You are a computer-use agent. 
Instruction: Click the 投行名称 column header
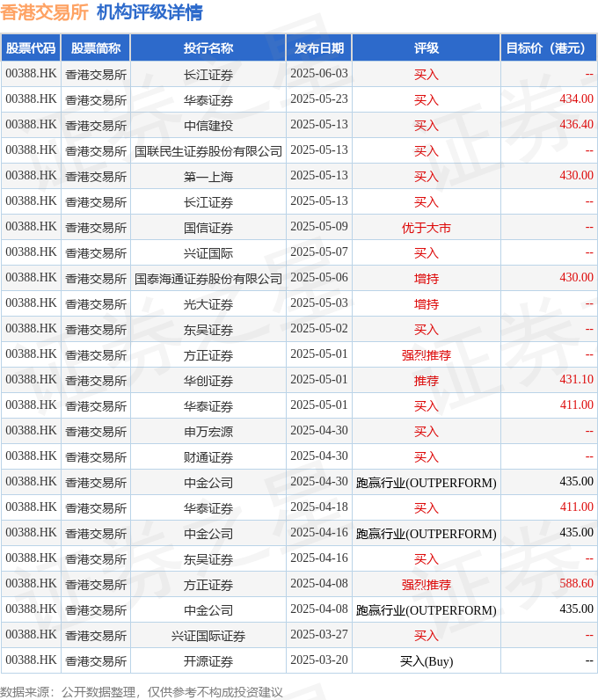coord(208,47)
